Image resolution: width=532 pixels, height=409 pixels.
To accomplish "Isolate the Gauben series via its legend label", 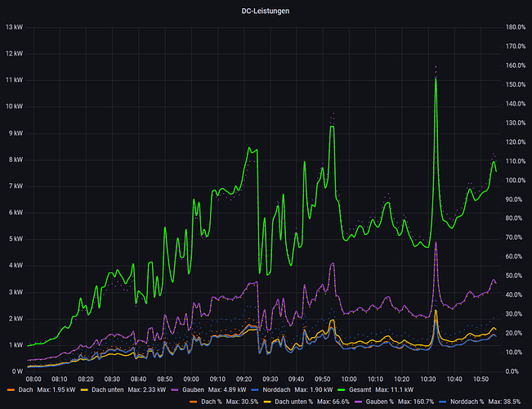I will pyautogui.click(x=193, y=389).
